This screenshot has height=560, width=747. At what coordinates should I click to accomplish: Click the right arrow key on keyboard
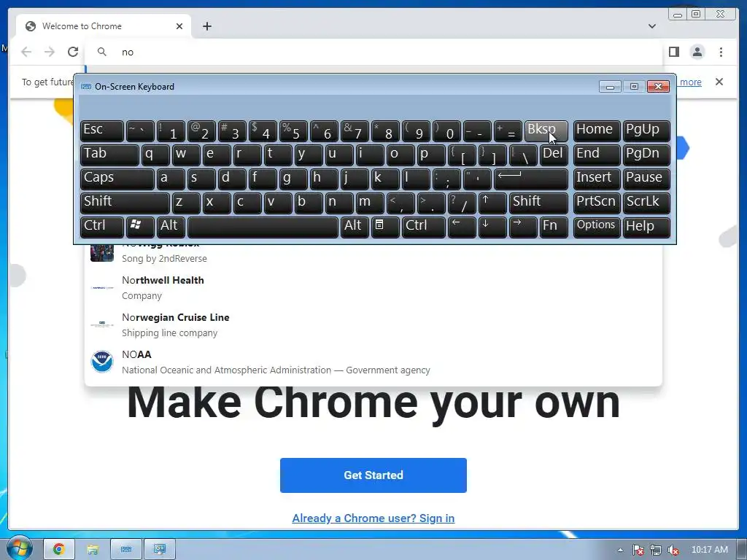tap(522, 227)
